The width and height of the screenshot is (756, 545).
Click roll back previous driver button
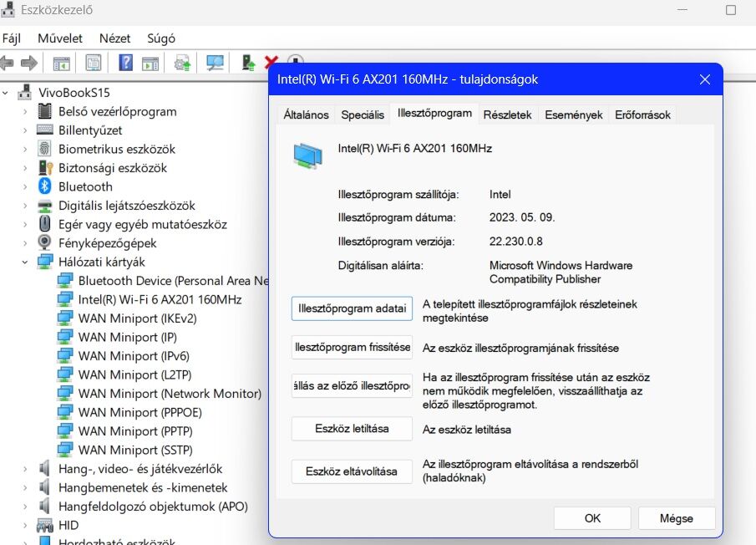pyautogui.click(x=352, y=386)
